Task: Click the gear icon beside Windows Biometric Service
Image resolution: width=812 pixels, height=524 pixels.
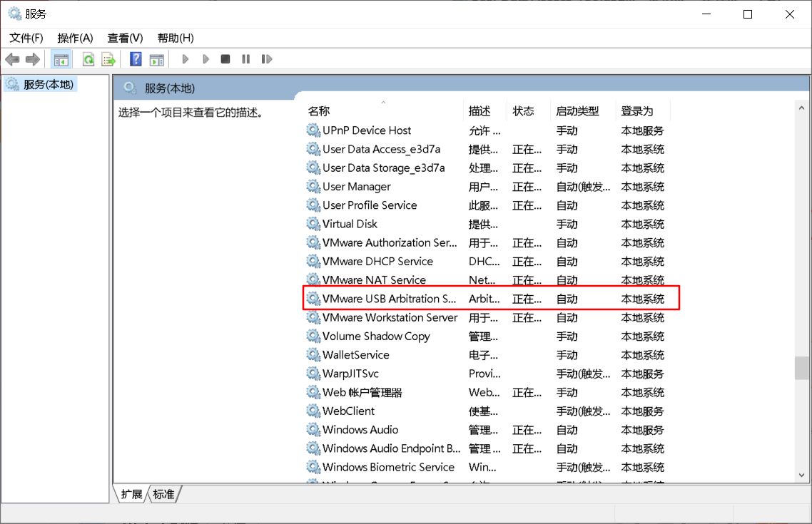Action: click(313, 466)
